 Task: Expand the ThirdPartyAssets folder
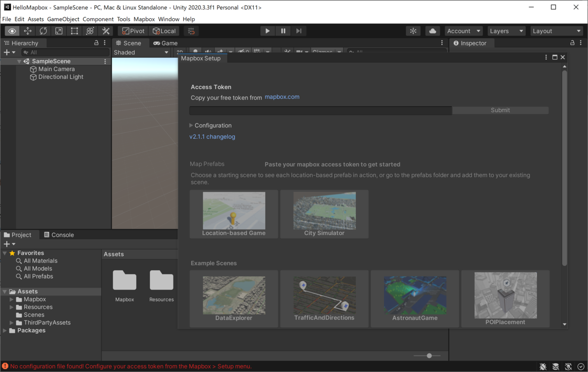pos(12,323)
